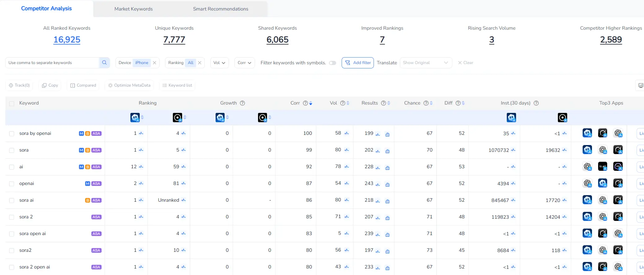Open the Corr filter dropdown
This screenshot has width=644, height=275.
coord(244,62)
